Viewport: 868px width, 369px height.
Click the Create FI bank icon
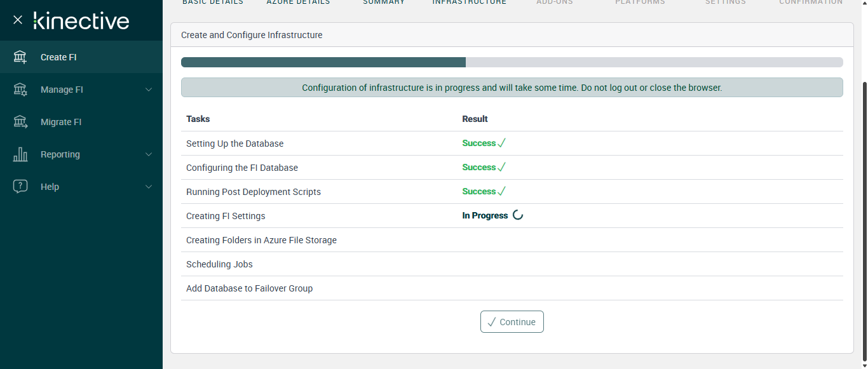point(20,57)
